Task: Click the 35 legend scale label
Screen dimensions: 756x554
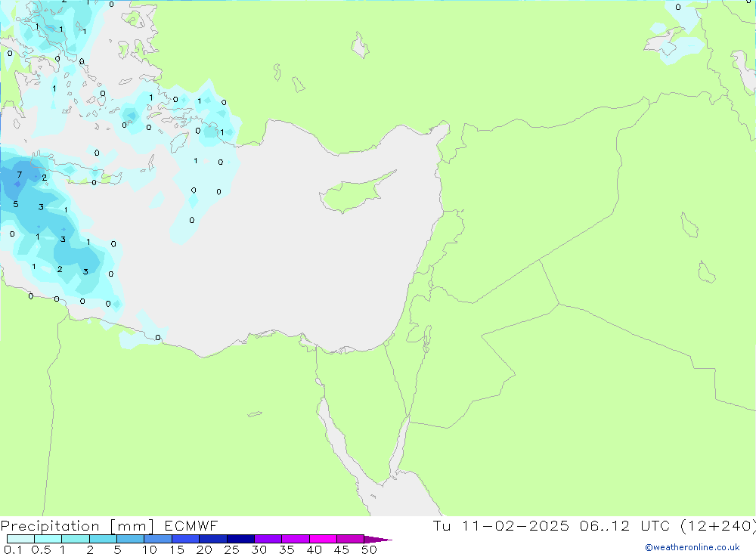Action: click(287, 549)
